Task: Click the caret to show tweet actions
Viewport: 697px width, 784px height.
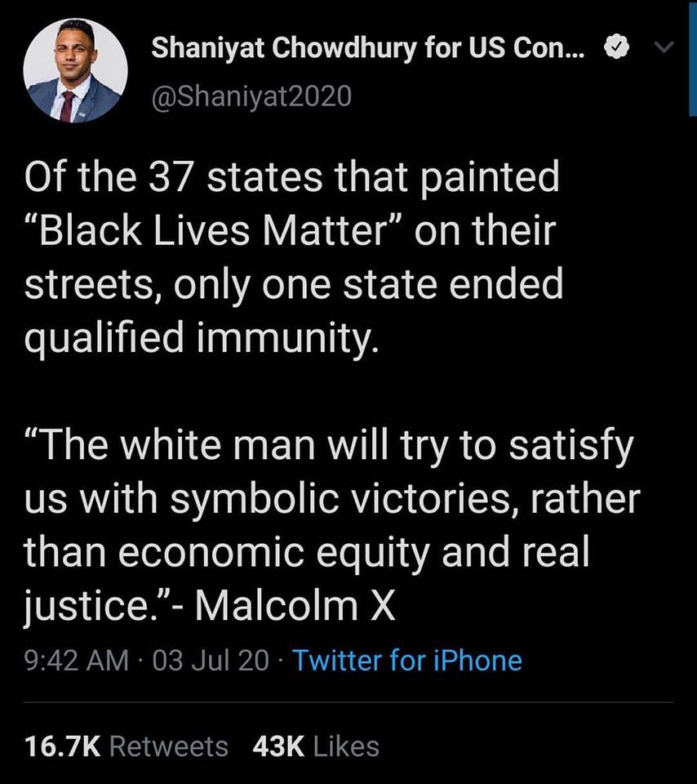Action: point(665,47)
